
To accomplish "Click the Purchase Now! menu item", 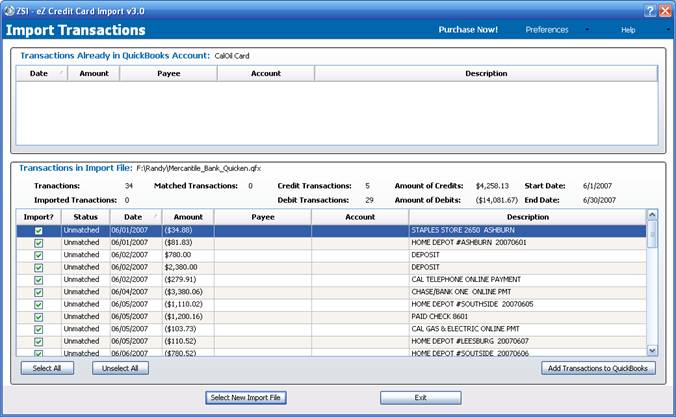I will coord(468,30).
